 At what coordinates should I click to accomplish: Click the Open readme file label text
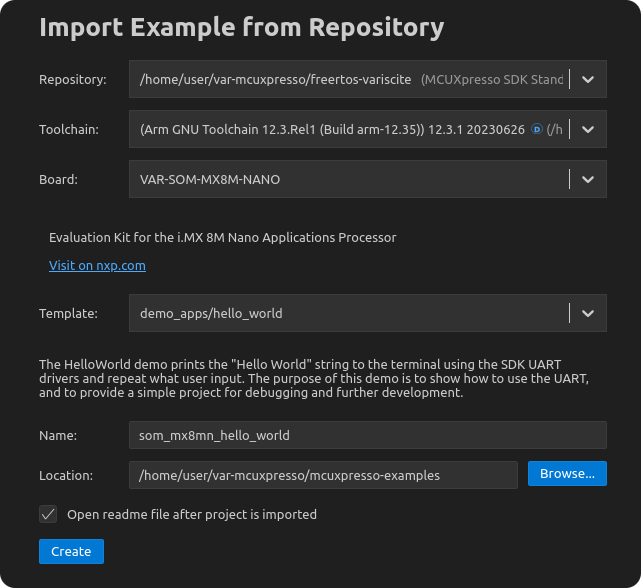click(x=191, y=514)
